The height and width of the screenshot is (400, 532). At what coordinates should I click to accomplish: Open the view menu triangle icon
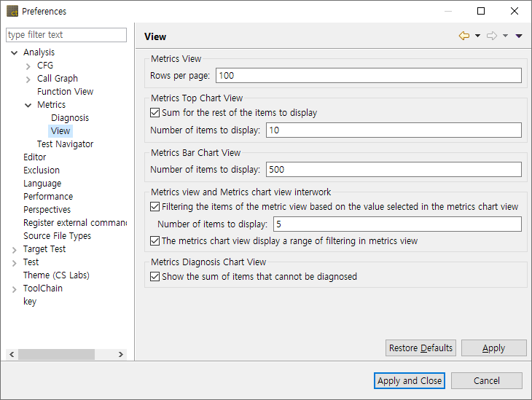pos(519,36)
